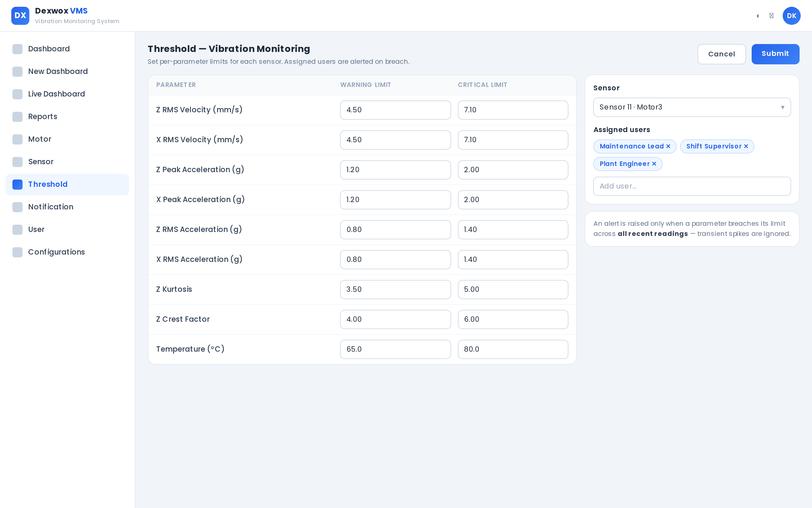Remove the Plant Engineer user chip

(x=654, y=164)
